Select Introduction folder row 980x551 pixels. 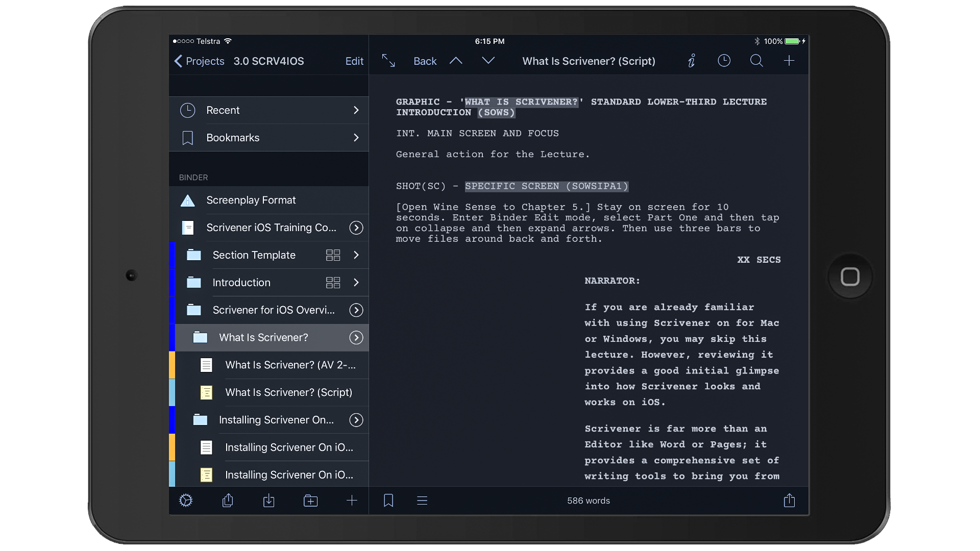[x=269, y=283]
